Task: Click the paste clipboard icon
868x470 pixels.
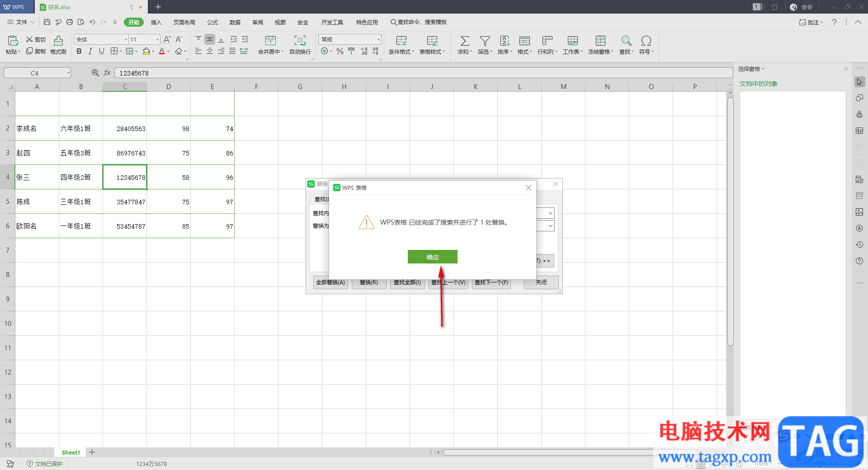Action: point(13,41)
